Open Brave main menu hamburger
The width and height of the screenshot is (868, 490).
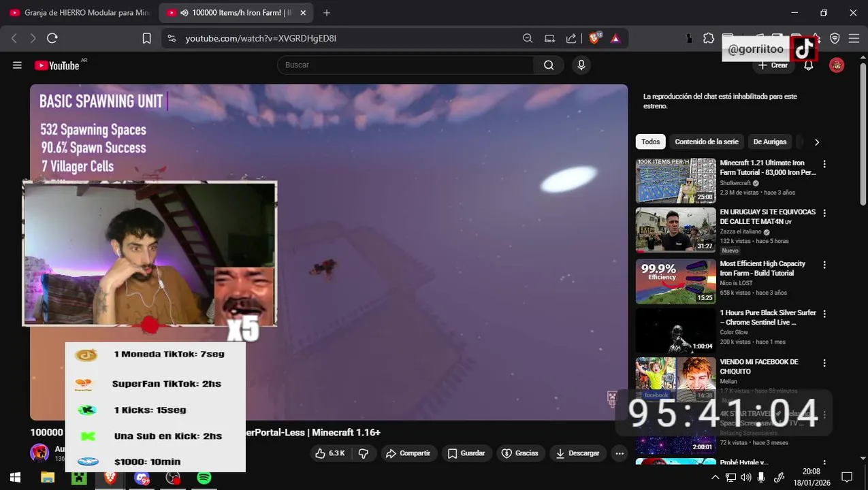click(854, 39)
